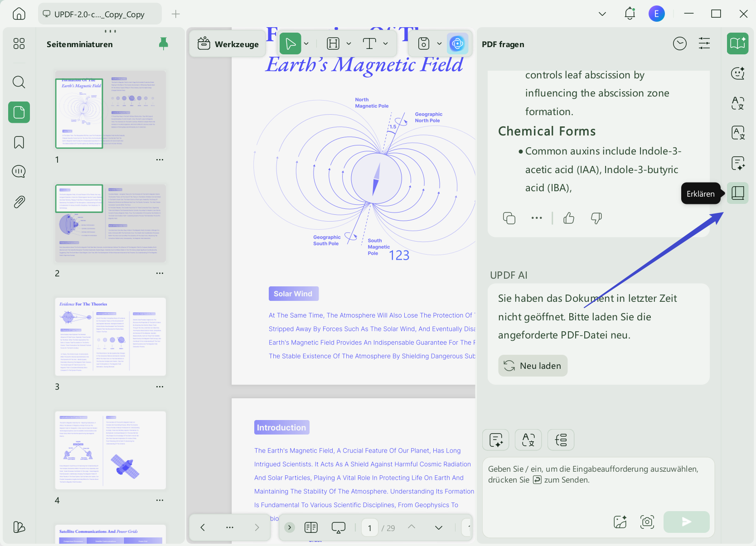Open more options for the AI response
Image resolution: width=756 pixels, height=546 pixels.
[x=537, y=218]
